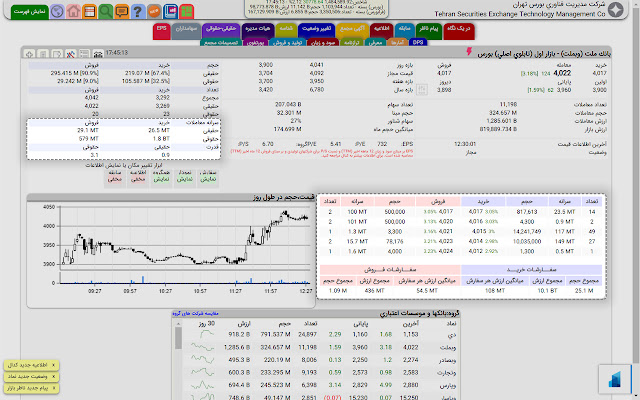The height and width of the screenshot is (400, 640).
Task: Open the تغییر وضعیت tab
Action: tap(316, 31)
